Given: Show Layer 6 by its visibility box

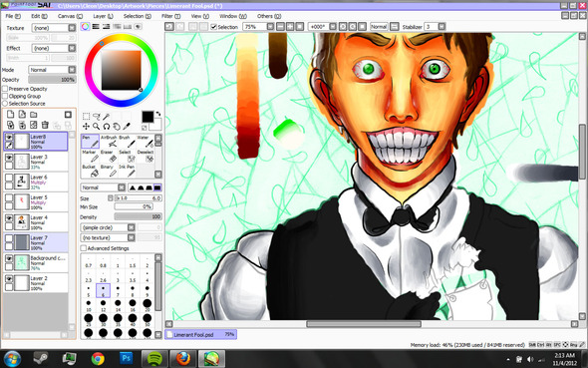Looking at the screenshot, I should pos(9,178).
